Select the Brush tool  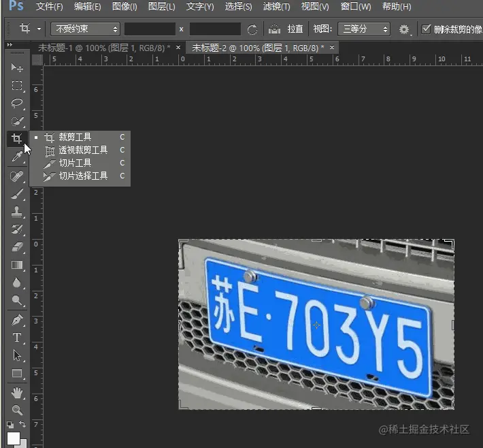point(17,194)
